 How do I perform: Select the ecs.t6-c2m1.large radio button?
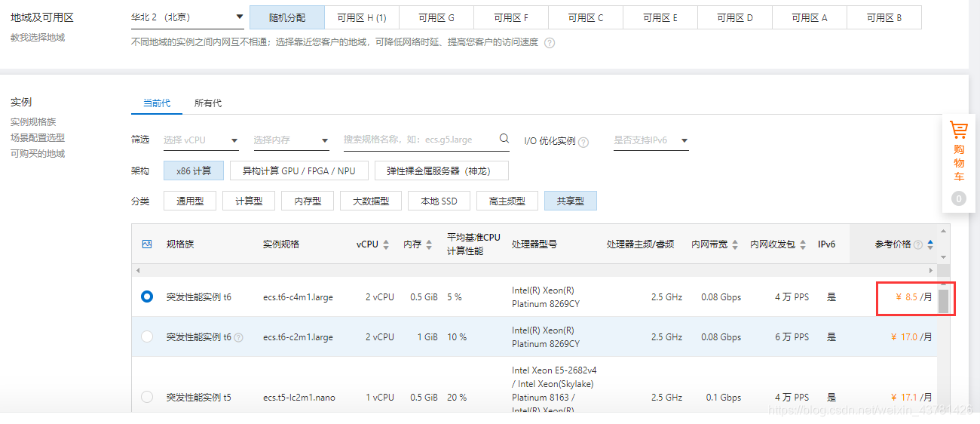click(x=147, y=336)
